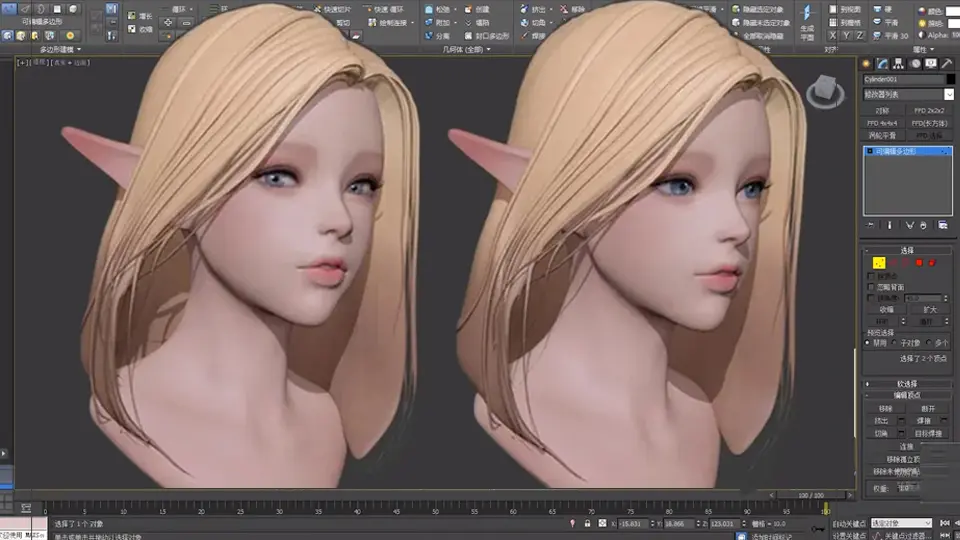Click FFD 2x2x2 modifier button
The width and height of the screenshot is (960, 540).
(x=929, y=111)
